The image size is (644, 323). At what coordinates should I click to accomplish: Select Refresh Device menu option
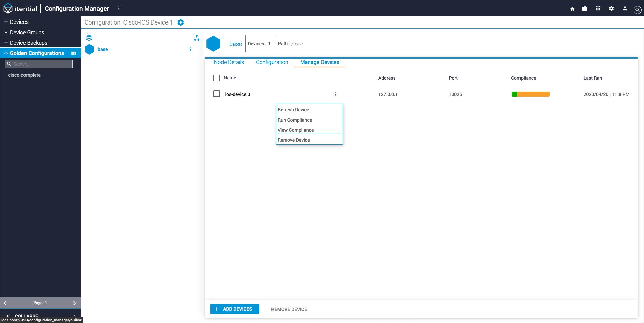pos(309,110)
